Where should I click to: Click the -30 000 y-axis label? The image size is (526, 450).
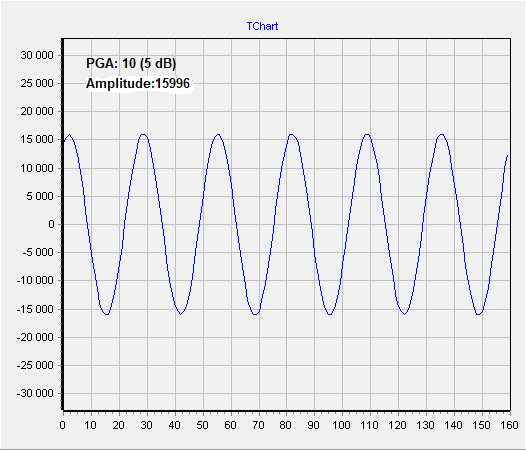[x=35, y=393]
